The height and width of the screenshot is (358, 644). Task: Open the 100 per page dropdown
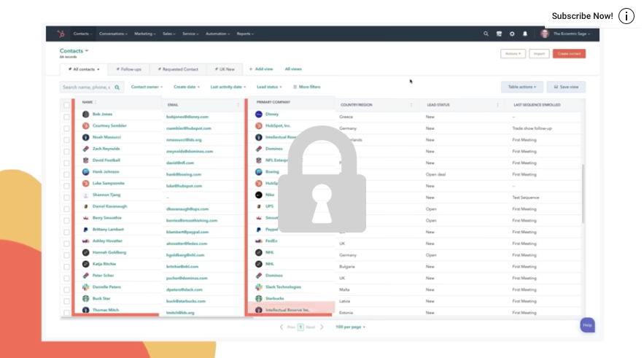tap(350, 327)
